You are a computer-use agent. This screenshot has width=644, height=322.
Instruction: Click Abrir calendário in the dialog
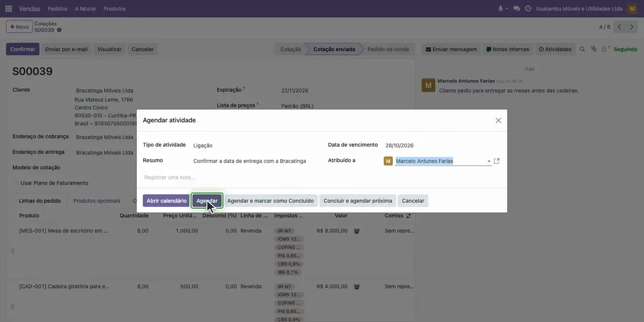click(167, 201)
